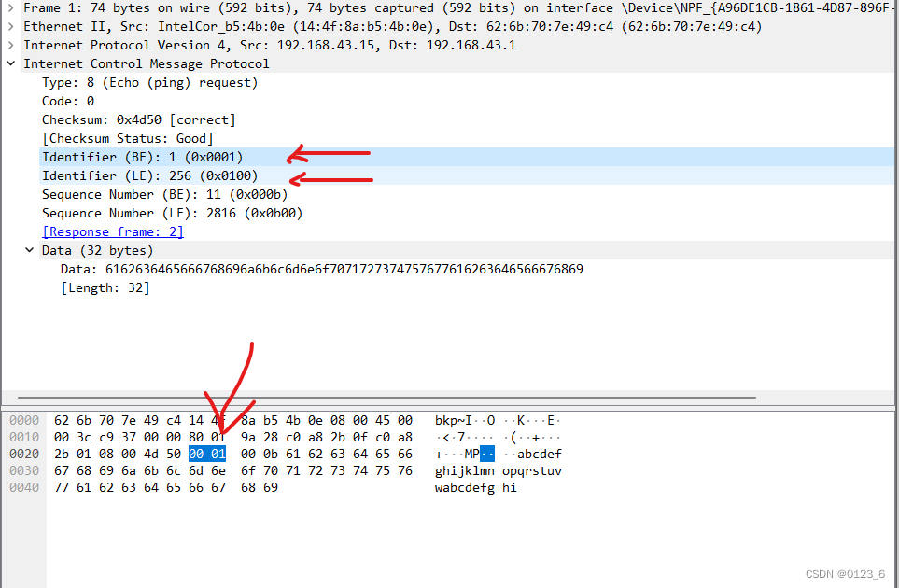Select Sequence Number (LE): 2816 row

(x=172, y=213)
